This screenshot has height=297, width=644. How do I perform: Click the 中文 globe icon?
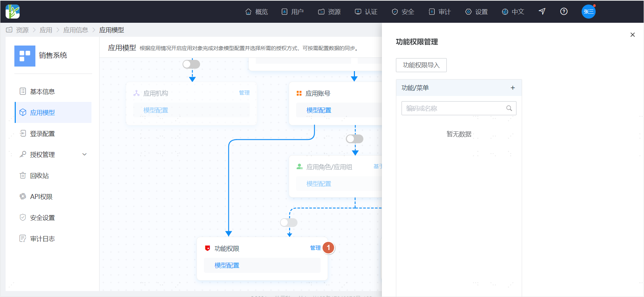point(505,12)
